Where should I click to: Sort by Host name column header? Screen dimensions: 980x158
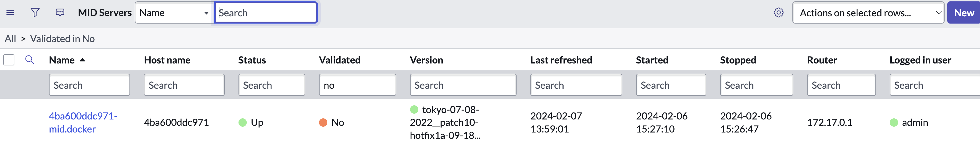pyautogui.click(x=167, y=60)
